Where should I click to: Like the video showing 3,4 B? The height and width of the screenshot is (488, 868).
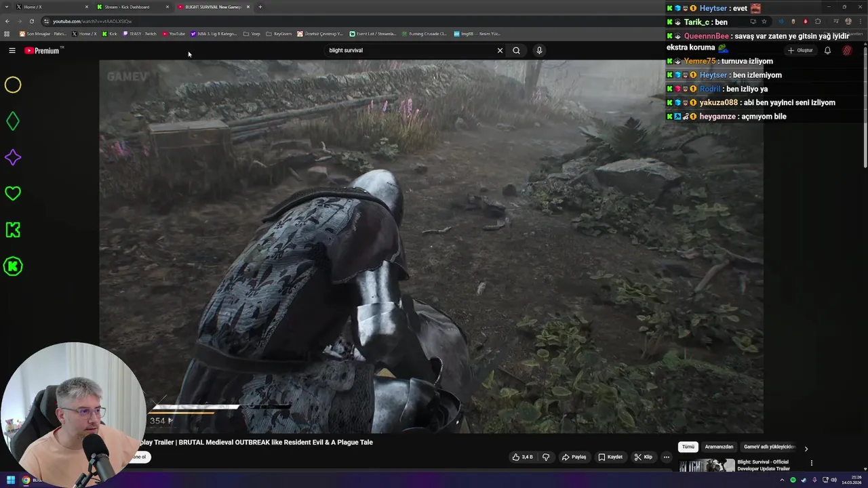tap(523, 457)
